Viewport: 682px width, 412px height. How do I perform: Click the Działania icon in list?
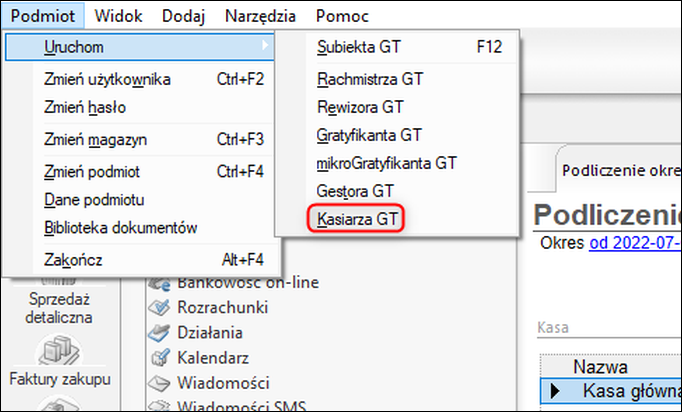click(157, 333)
